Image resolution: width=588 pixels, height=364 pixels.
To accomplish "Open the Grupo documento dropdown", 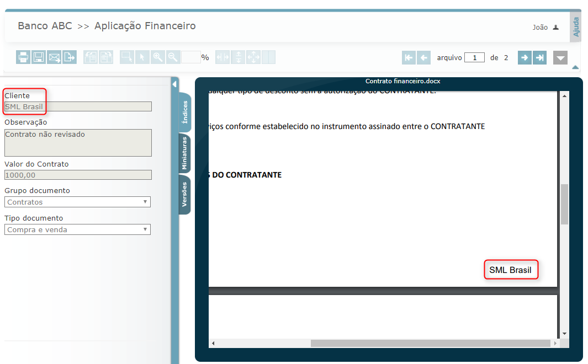I will click(77, 202).
